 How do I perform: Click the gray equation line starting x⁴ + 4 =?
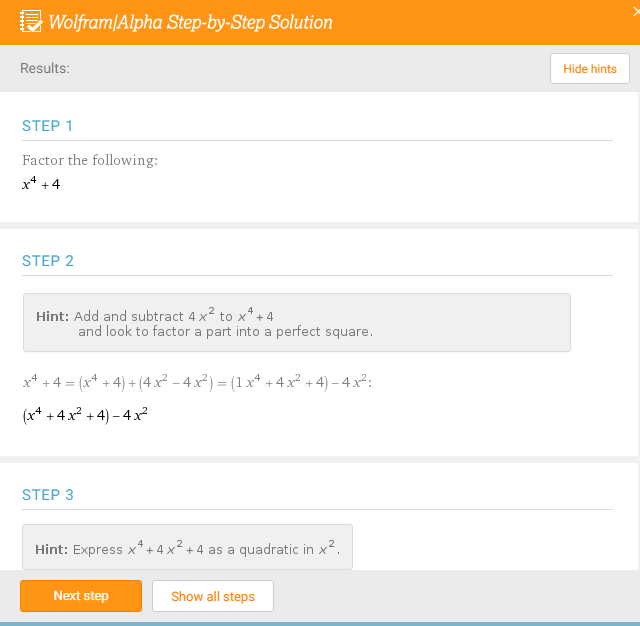(x=197, y=382)
